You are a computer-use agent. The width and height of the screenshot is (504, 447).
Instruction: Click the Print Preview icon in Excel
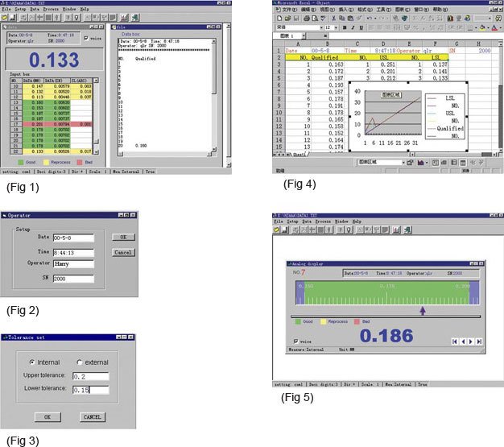(x=315, y=19)
